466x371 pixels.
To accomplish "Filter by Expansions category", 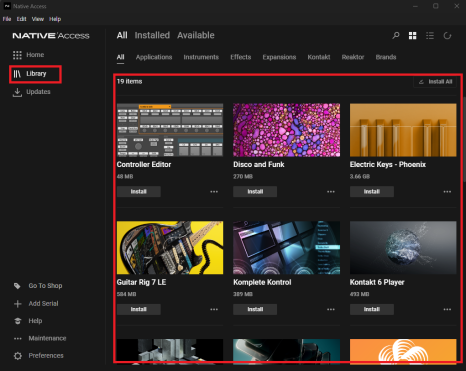I will coord(279,57).
